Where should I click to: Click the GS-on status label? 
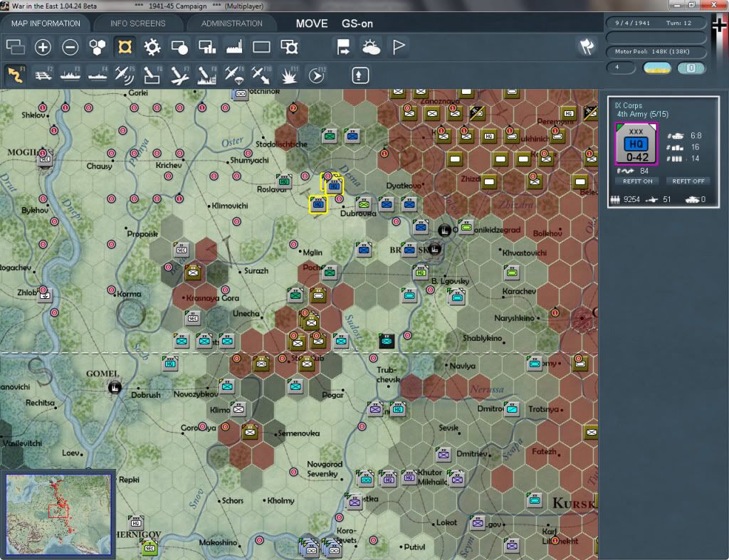(357, 23)
